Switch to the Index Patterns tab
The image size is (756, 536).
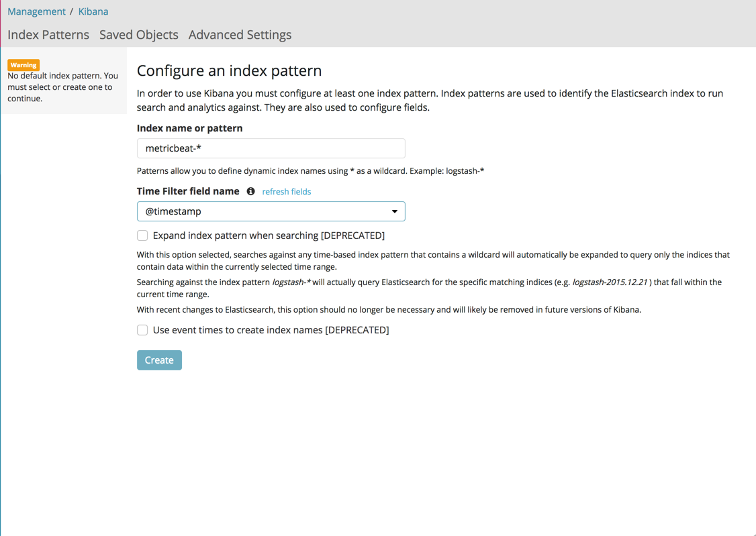click(48, 35)
